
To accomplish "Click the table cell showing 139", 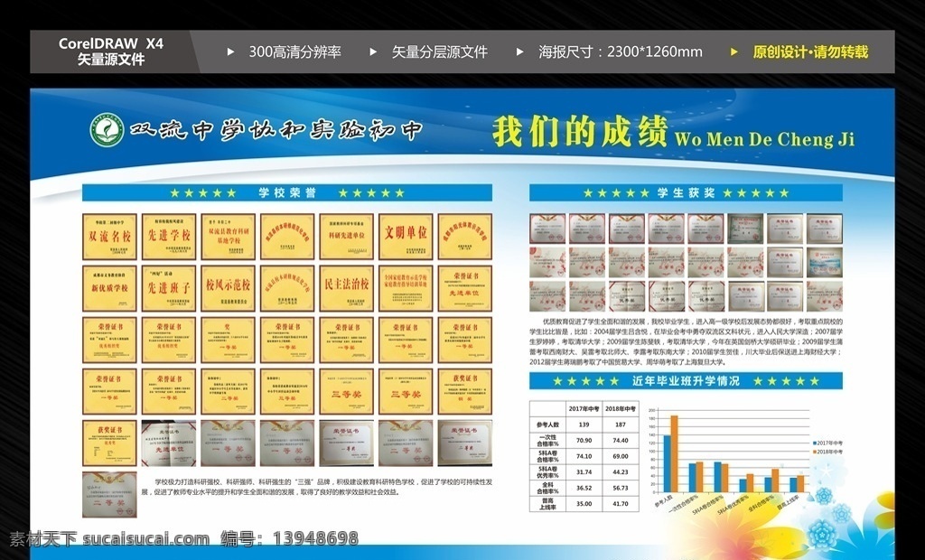I will coord(584,425).
